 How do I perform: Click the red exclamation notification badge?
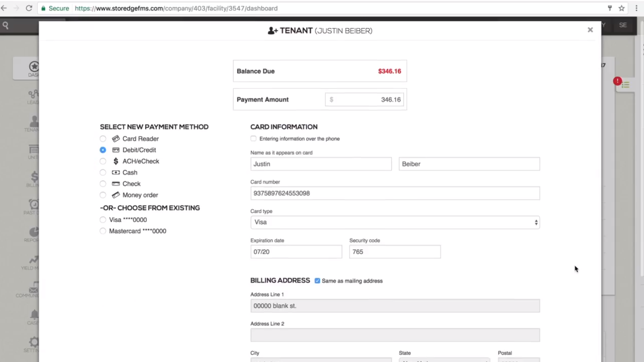[617, 81]
